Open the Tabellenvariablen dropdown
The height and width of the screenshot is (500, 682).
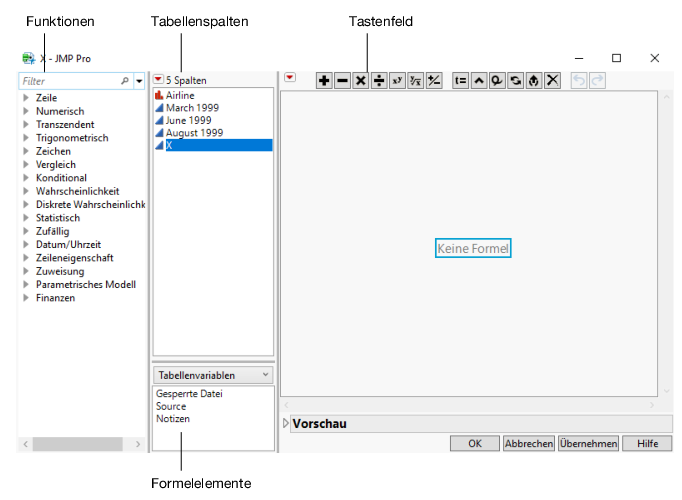(213, 375)
